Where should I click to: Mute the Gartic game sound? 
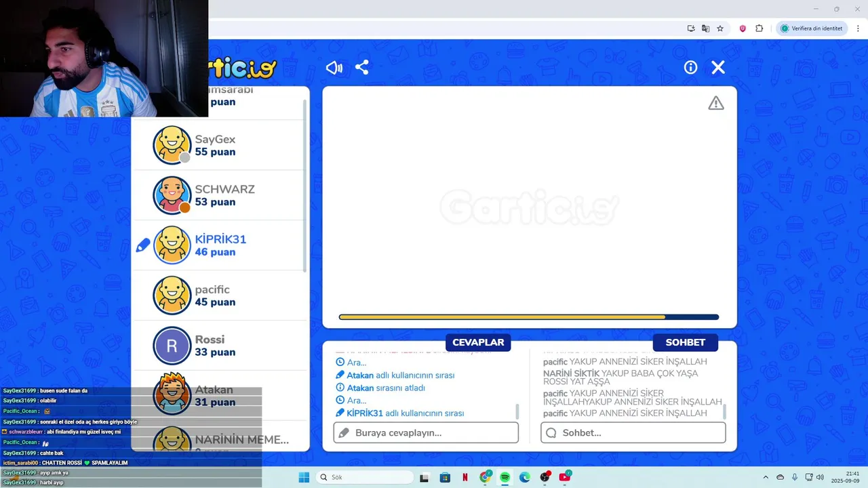334,67
